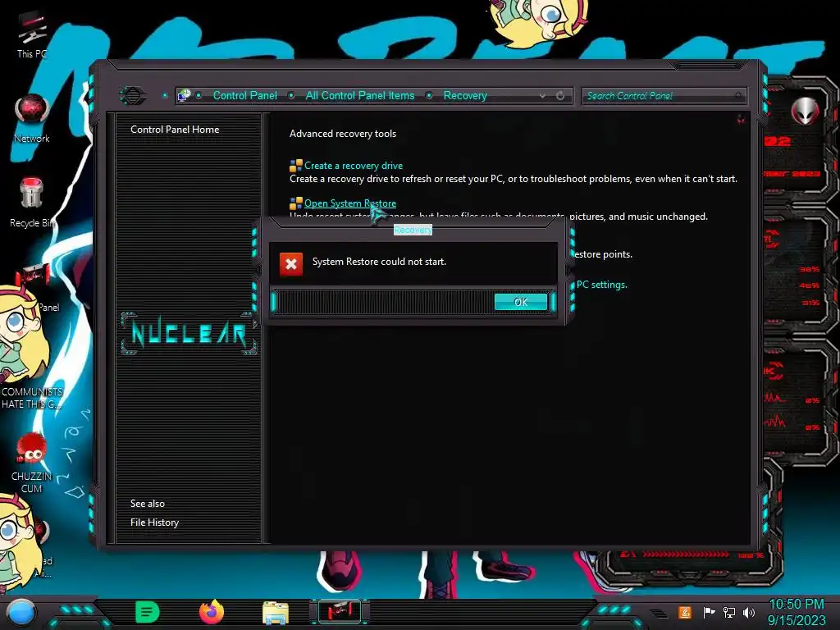Click the See also label
The height and width of the screenshot is (630, 840).
[148, 504]
